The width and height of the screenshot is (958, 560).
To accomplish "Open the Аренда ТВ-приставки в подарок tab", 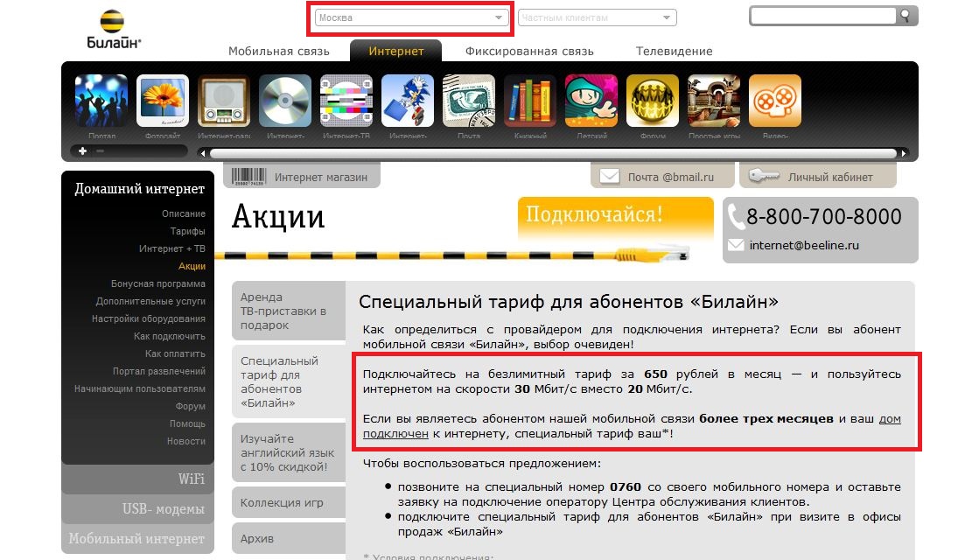I will pos(289,311).
